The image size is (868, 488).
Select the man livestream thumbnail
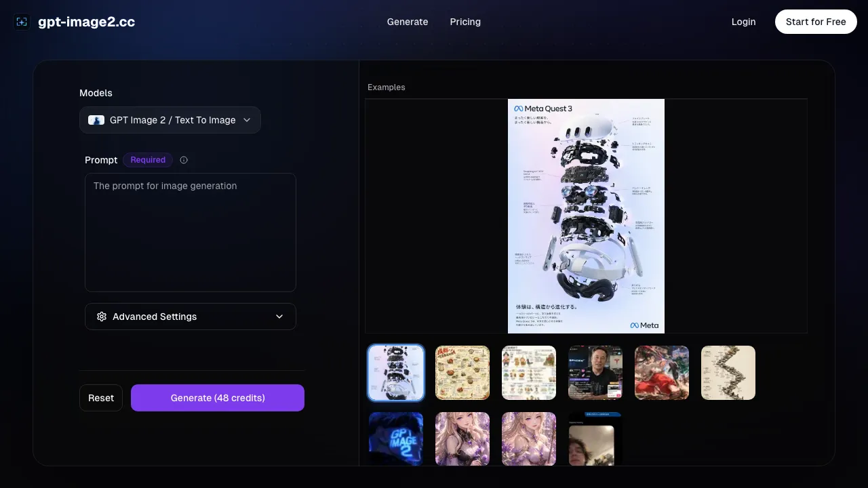coord(595,373)
